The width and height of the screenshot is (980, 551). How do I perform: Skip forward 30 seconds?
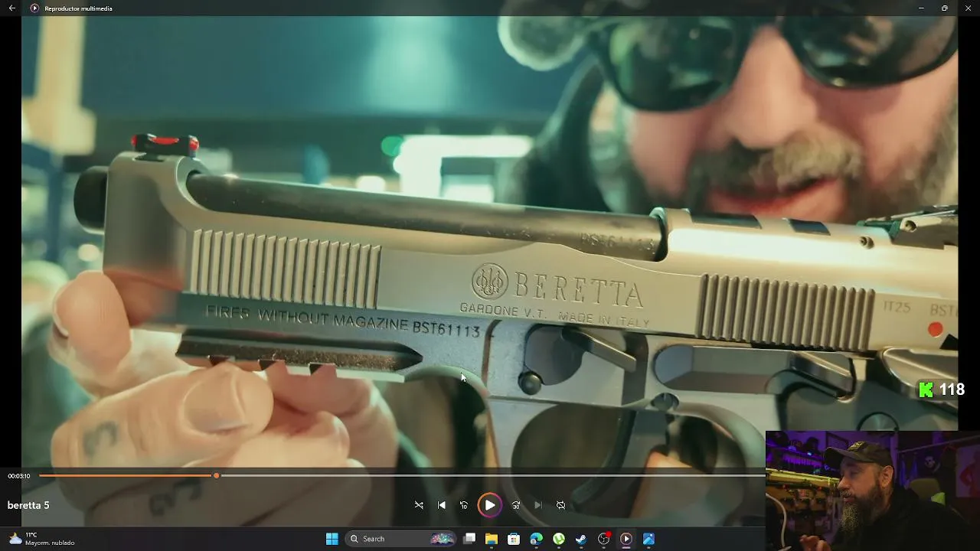(516, 505)
